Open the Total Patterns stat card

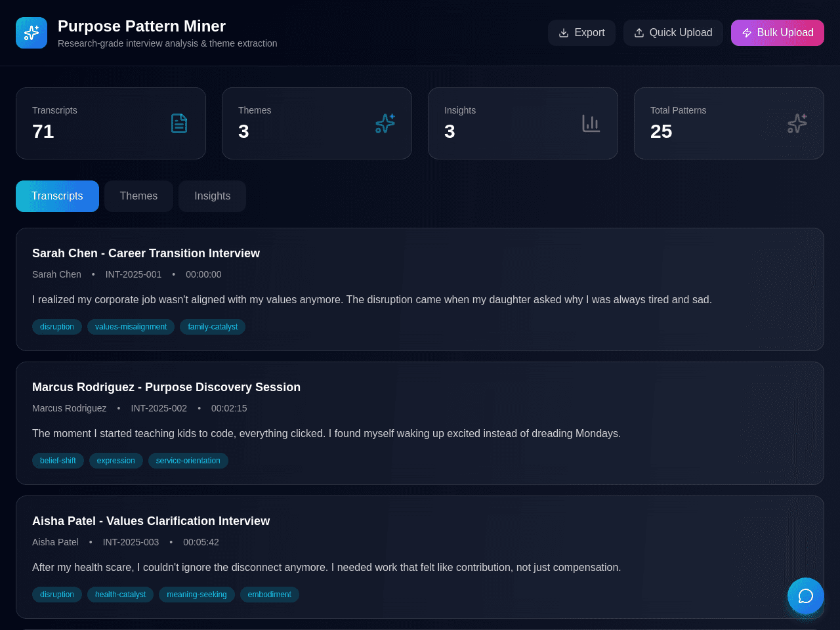[x=729, y=123]
